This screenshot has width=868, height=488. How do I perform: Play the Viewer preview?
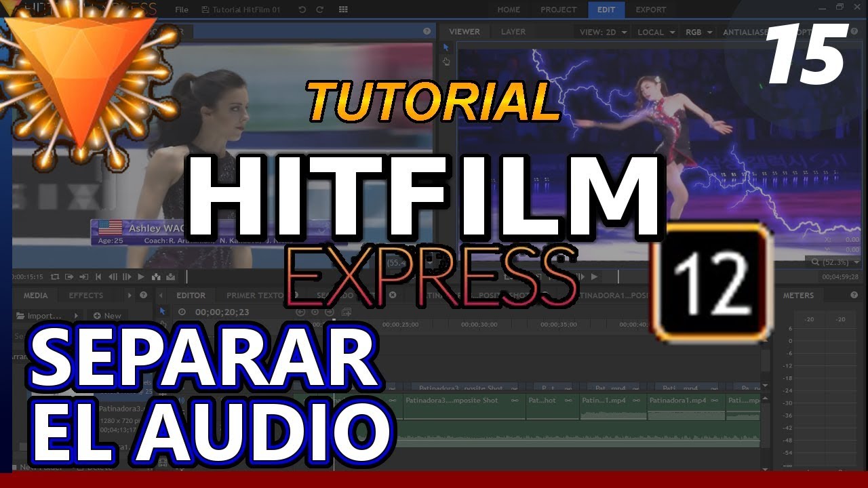click(594, 277)
